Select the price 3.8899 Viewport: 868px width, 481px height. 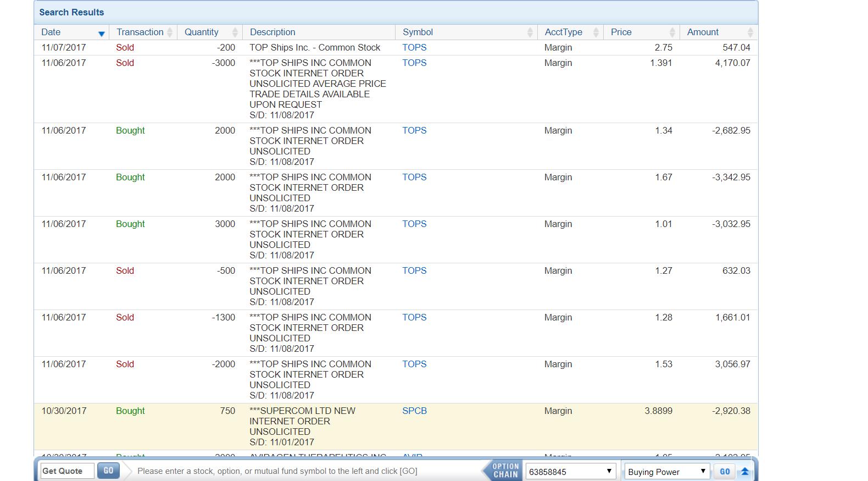(658, 411)
